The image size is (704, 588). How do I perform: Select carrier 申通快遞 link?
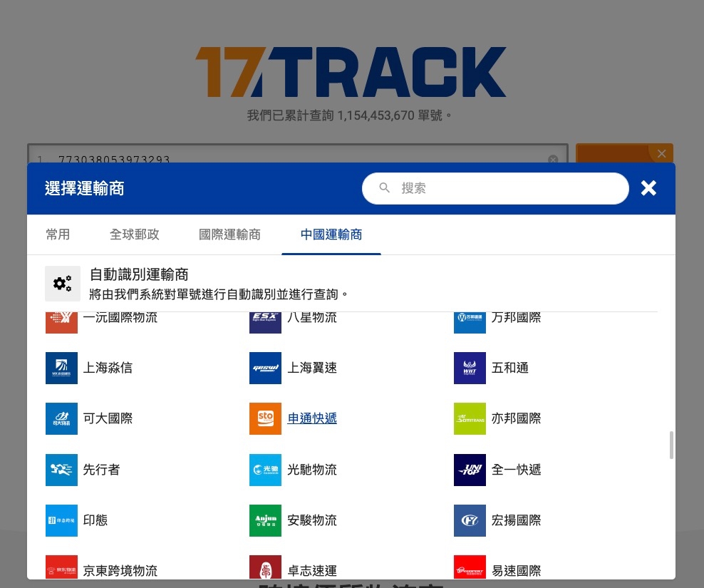click(312, 418)
